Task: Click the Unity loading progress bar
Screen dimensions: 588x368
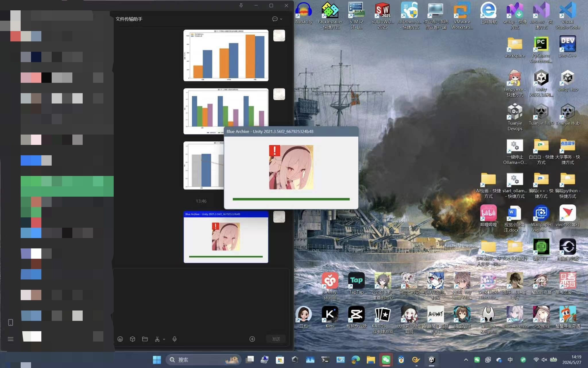Action: click(x=291, y=199)
